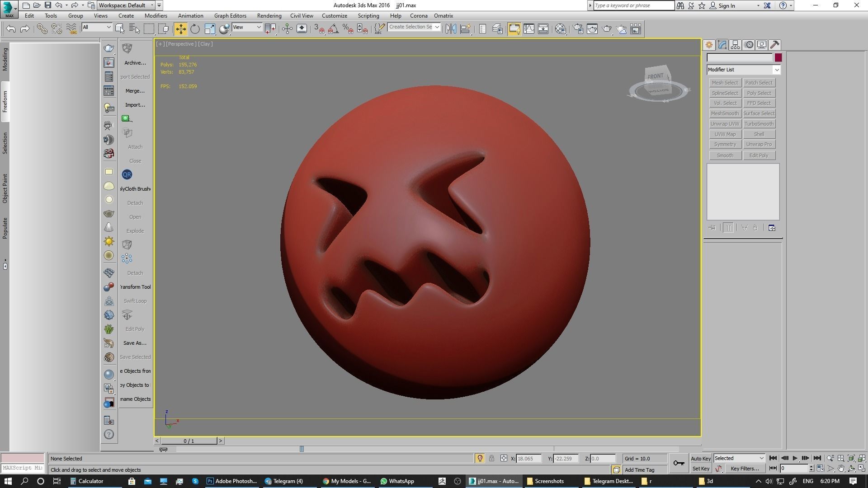Open the [Clay] shading viewport menu
The width and height of the screenshot is (868, 488).
point(205,44)
